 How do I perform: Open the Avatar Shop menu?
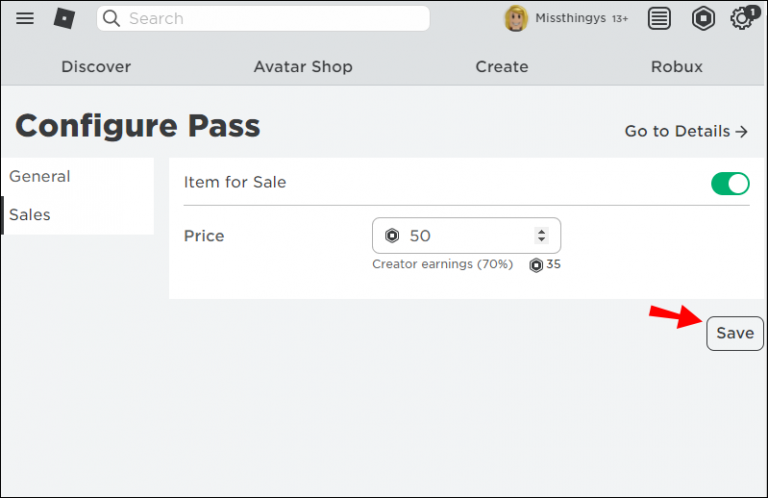point(303,67)
